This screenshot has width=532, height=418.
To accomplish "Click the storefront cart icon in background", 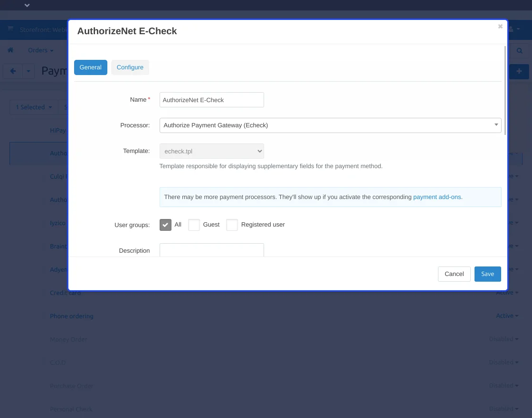I will pyautogui.click(x=10, y=29).
